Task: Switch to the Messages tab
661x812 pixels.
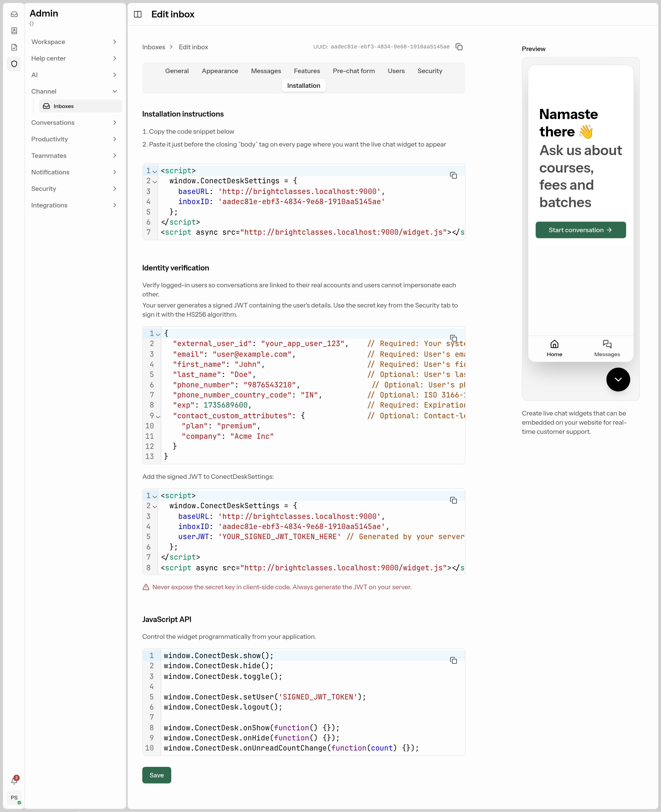Action: click(x=266, y=71)
